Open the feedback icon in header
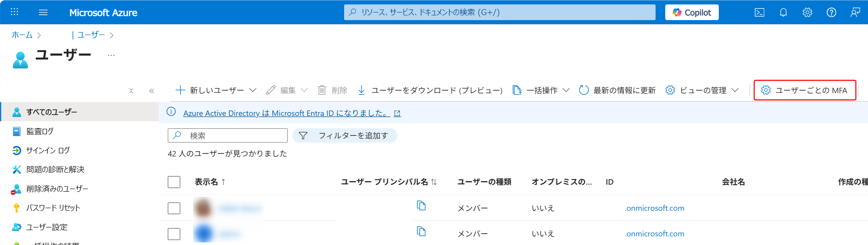 coord(855,13)
